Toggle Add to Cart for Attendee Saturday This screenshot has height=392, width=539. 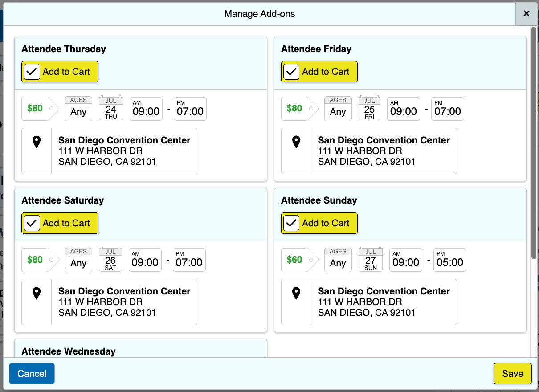tap(33, 223)
